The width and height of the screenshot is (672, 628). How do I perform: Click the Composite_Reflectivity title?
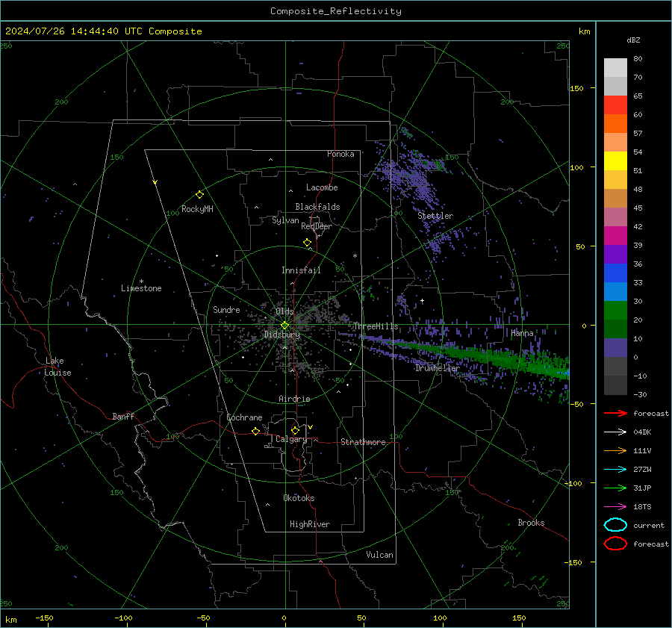(336, 11)
